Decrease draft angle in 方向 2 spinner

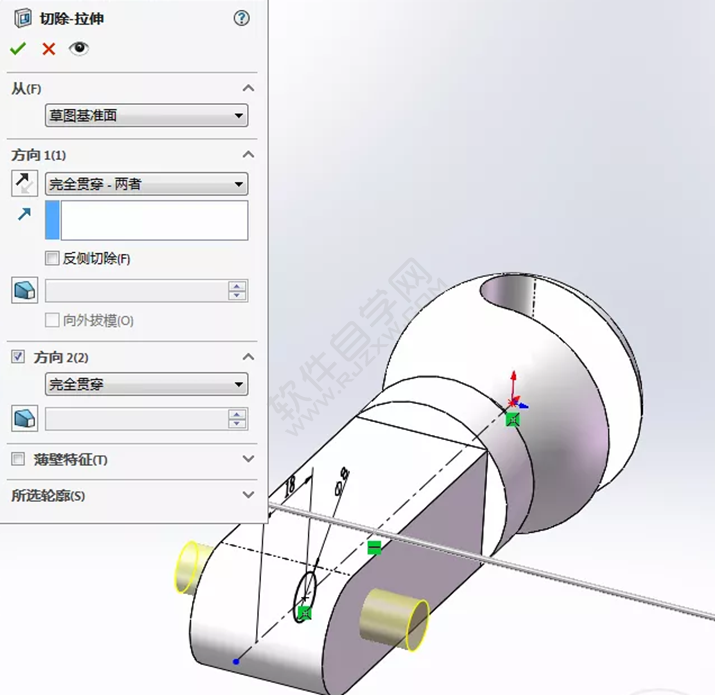coord(237,424)
